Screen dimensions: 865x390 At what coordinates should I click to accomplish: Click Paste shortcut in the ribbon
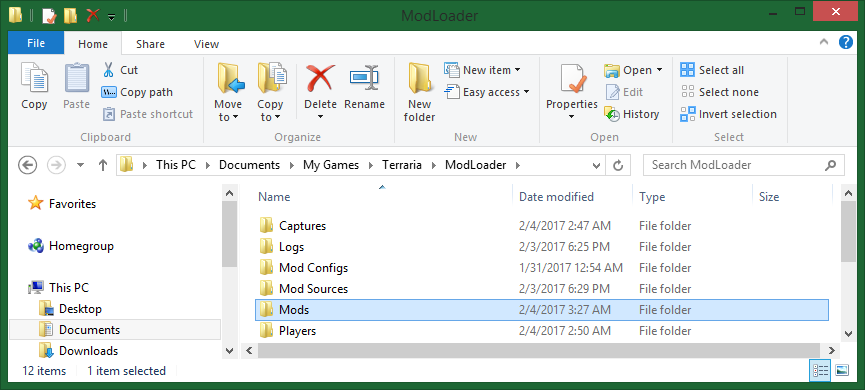tap(148, 114)
